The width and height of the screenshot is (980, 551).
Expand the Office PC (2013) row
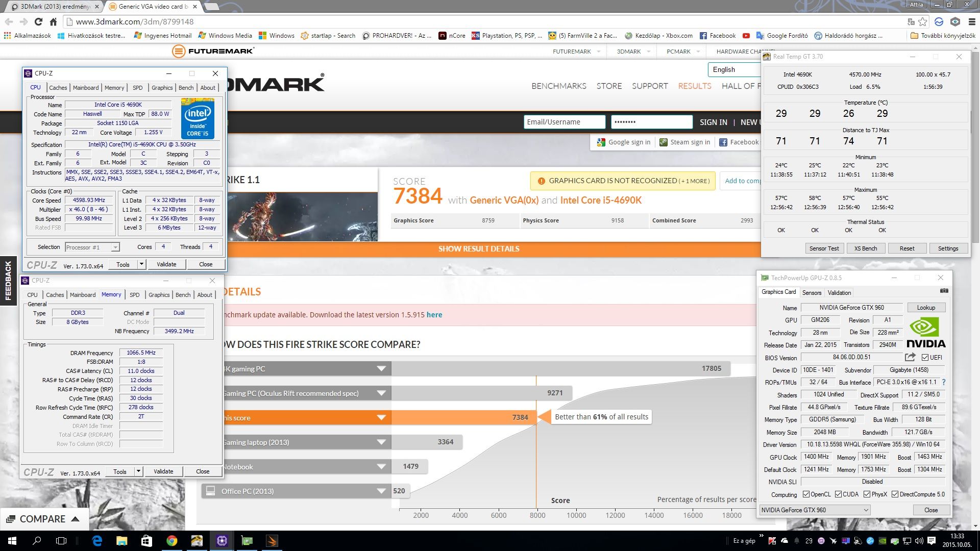click(x=381, y=491)
